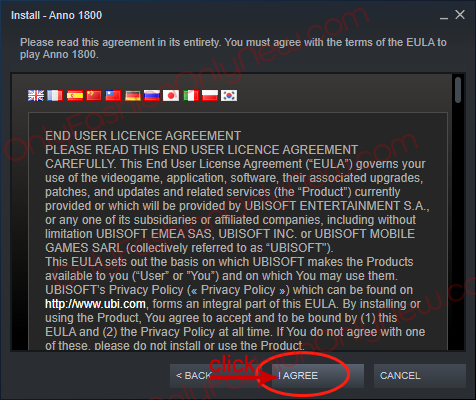Minimize the Install - Anno 1800 window
The width and height of the screenshot is (476, 400).
coord(444,15)
